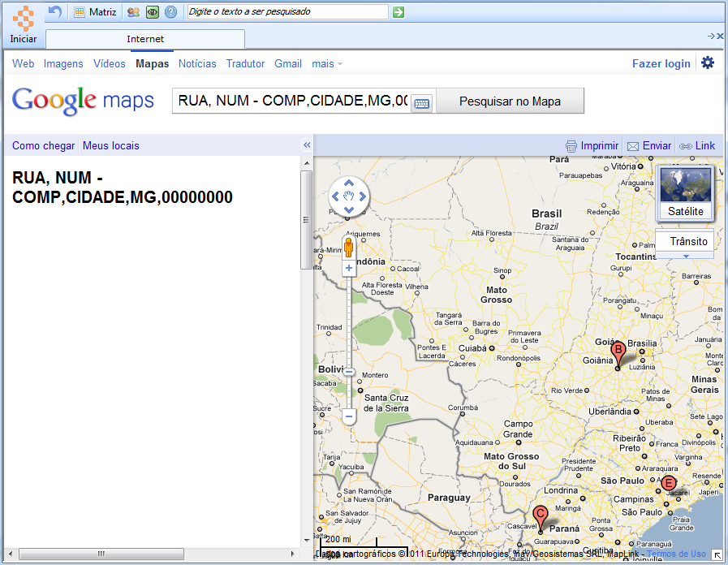
Task: Click the Brasília city label on map
Action: click(x=642, y=343)
